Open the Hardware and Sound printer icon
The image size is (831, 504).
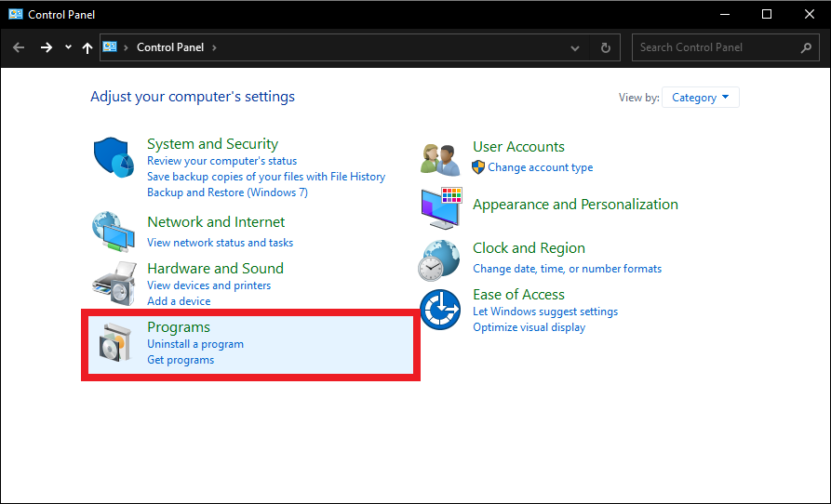click(x=114, y=284)
